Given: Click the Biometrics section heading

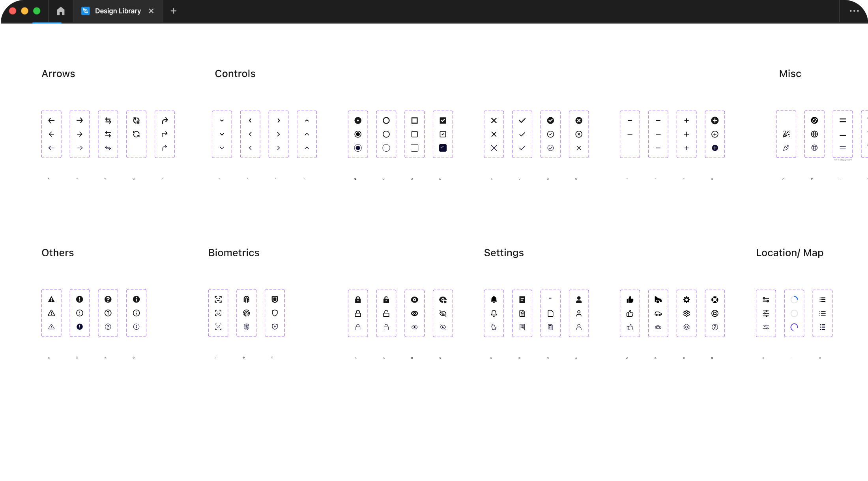Looking at the screenshot, I should (x=234, y=253).
